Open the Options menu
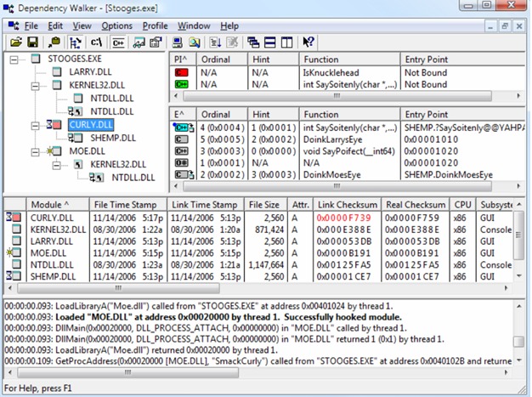This screenshot has height=397, width=532. [x=116, y=26]
